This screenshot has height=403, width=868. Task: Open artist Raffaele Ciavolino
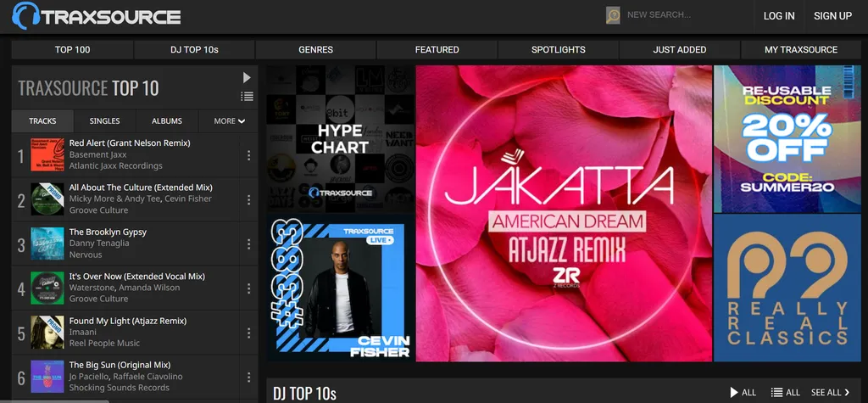pyautogui.click(x=149, y=377)
